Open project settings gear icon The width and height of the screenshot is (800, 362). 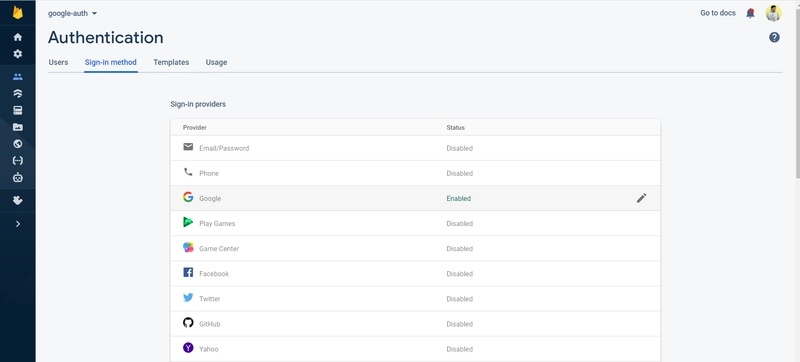[x=18, y=54]
